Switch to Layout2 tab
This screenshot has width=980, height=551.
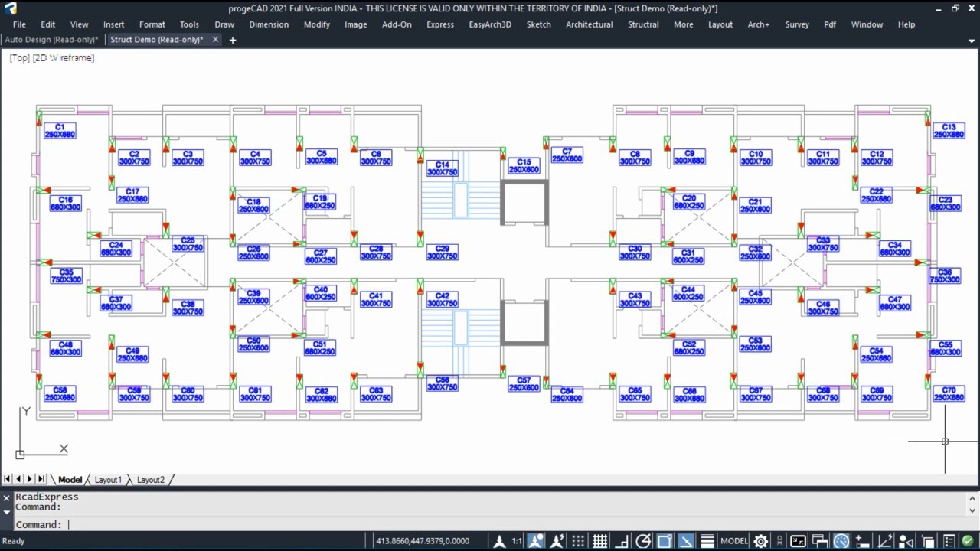pos(151,480)
